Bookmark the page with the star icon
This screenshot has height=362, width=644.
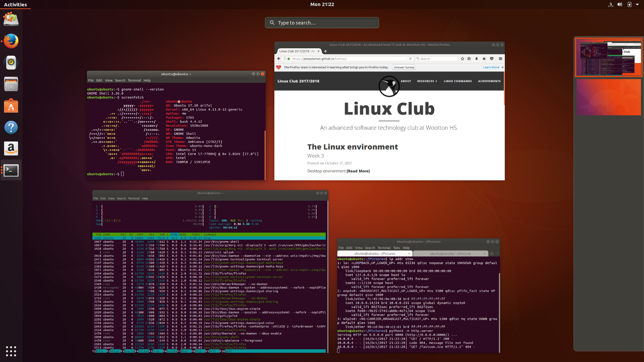click(x=463, y=59)
